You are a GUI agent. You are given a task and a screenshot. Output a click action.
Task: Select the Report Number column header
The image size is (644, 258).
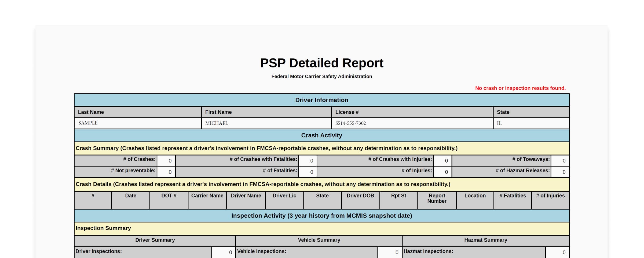tap(437, 198)
